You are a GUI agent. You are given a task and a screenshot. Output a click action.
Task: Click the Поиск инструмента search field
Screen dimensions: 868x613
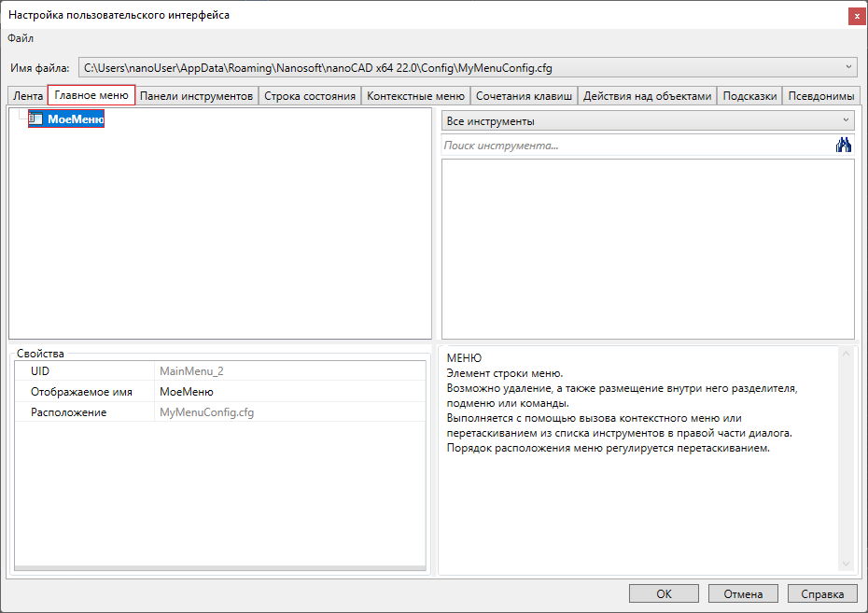(635, 146)
